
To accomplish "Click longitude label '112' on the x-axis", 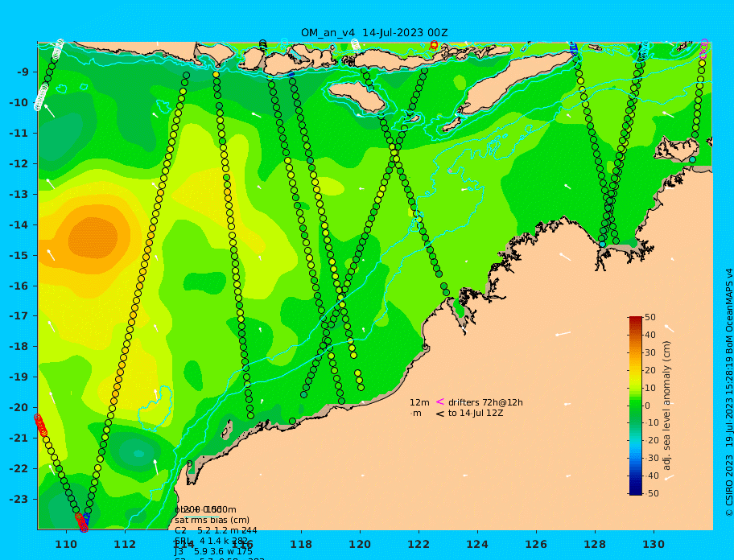I will pyautogui.click(x=125, y=544).
